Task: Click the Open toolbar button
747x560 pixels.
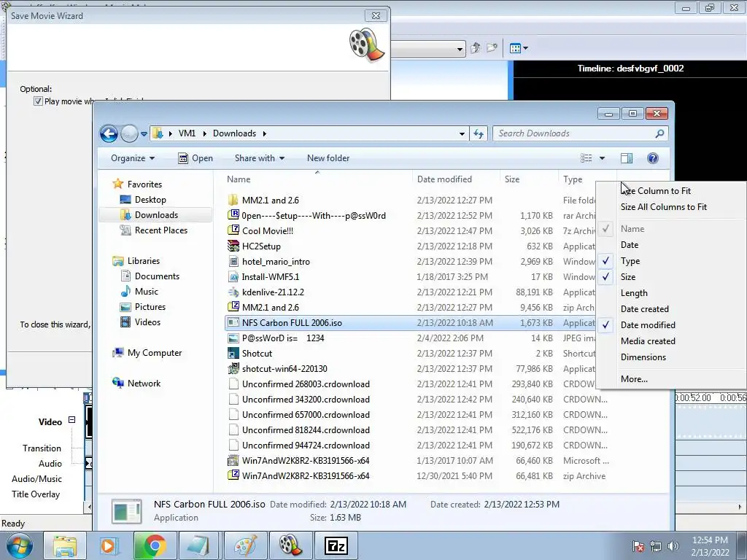Action: pos(196,158)
